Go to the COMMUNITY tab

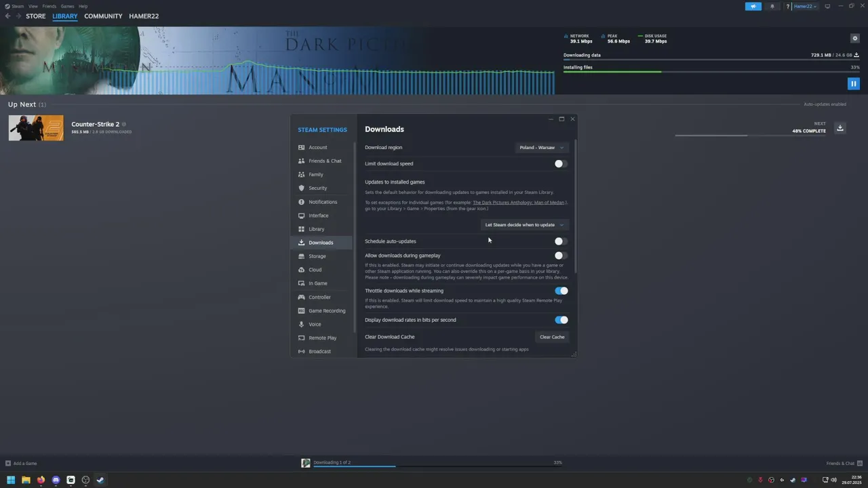(103, 16)
